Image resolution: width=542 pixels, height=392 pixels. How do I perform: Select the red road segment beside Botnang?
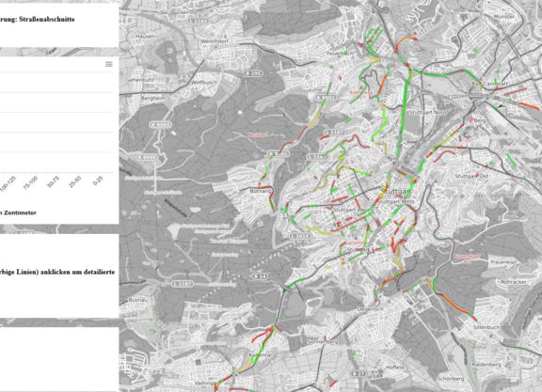pyautogui.click(x=271, y=197)
